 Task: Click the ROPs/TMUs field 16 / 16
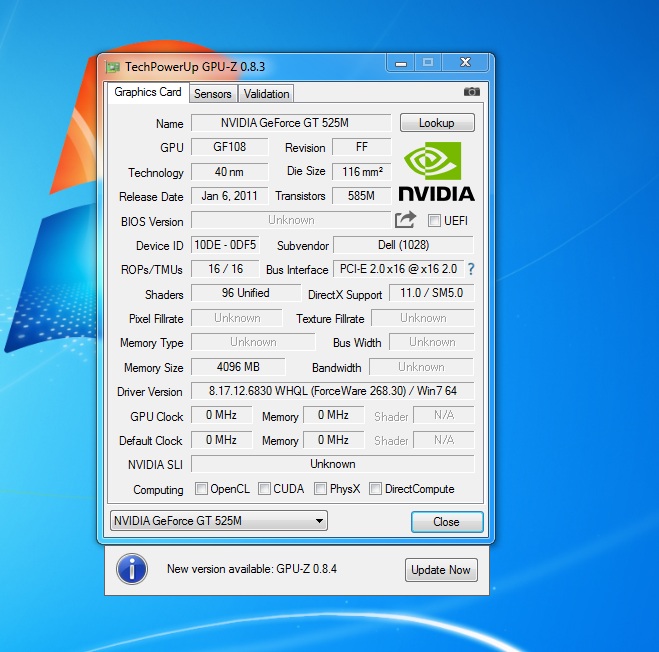point(225,269)
